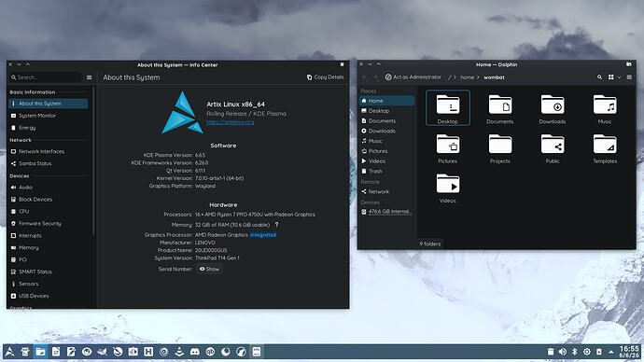Click the Info Center sidebar scrollbar
Screen dimensions: 644x362
[93, 160]
